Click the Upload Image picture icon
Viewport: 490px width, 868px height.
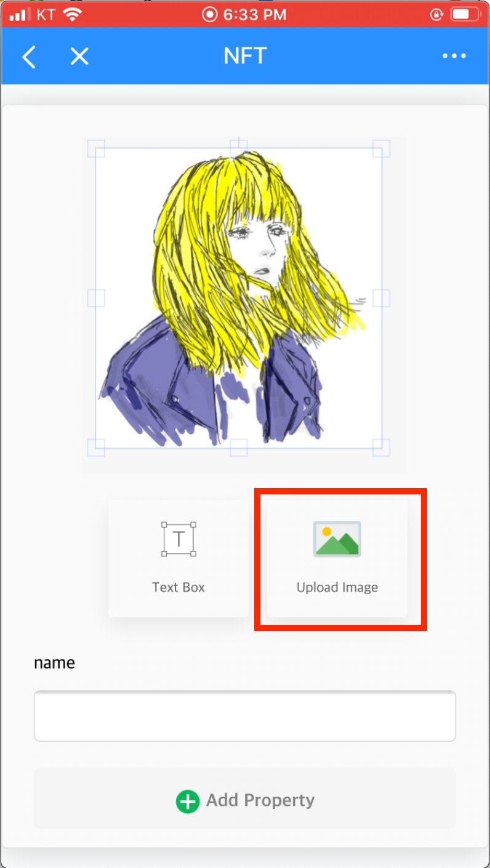[337, 539]
